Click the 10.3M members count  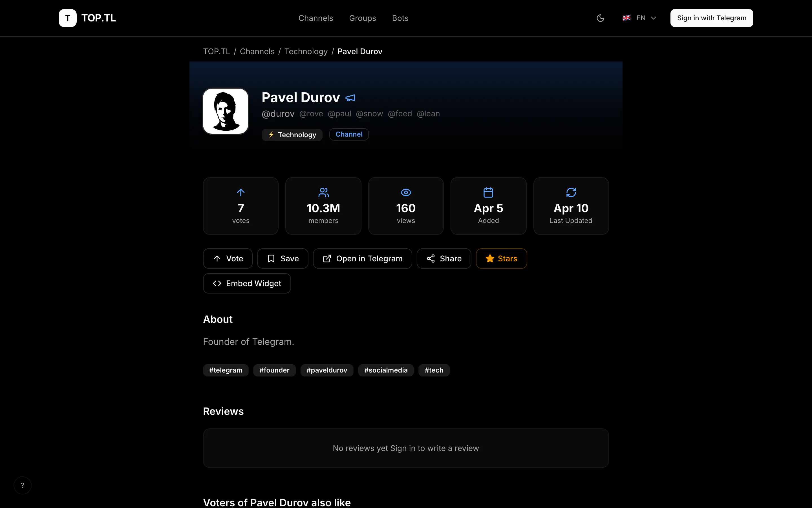tap(323, 208)
